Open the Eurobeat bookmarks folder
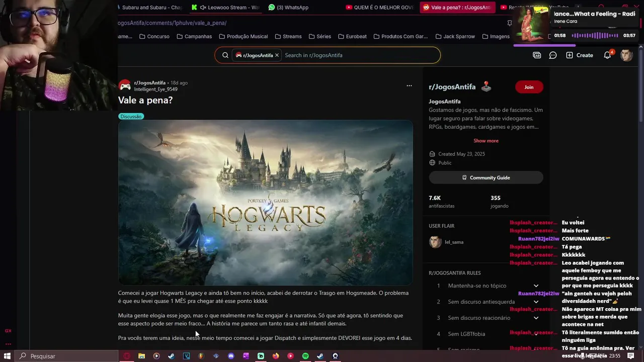The width and height of the screenshot is (644, 362). point(352,37)
